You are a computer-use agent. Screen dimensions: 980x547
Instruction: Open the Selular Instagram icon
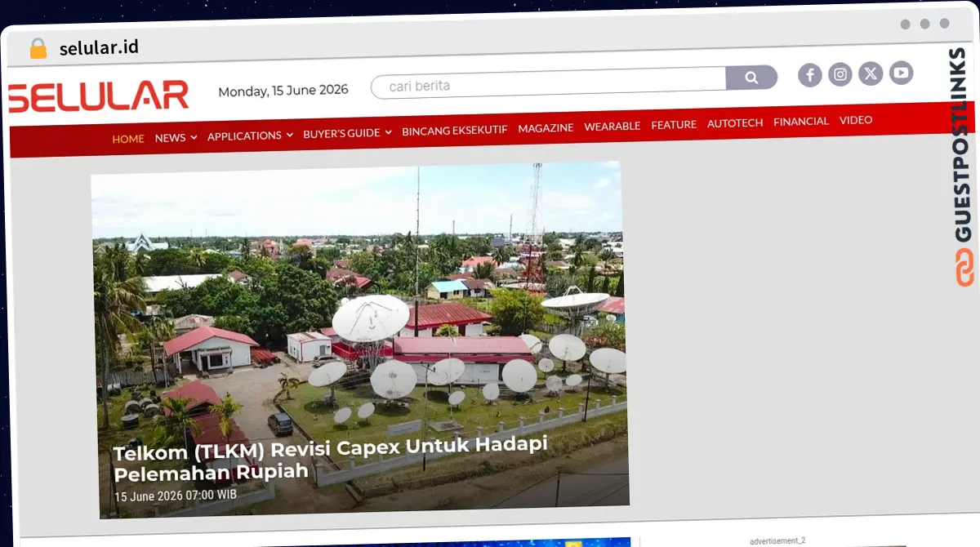840,75
